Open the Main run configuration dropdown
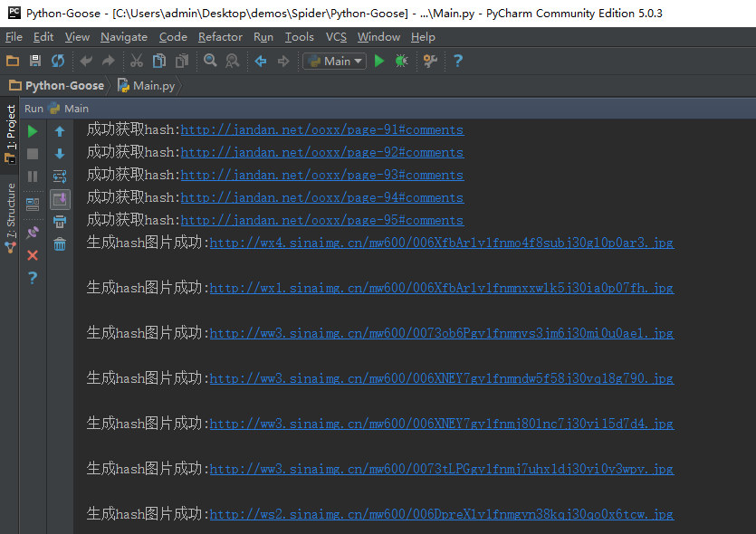Image resolution: width=756 pixels, height=534 pixels. pyautogui.click(x=334, y=61)
